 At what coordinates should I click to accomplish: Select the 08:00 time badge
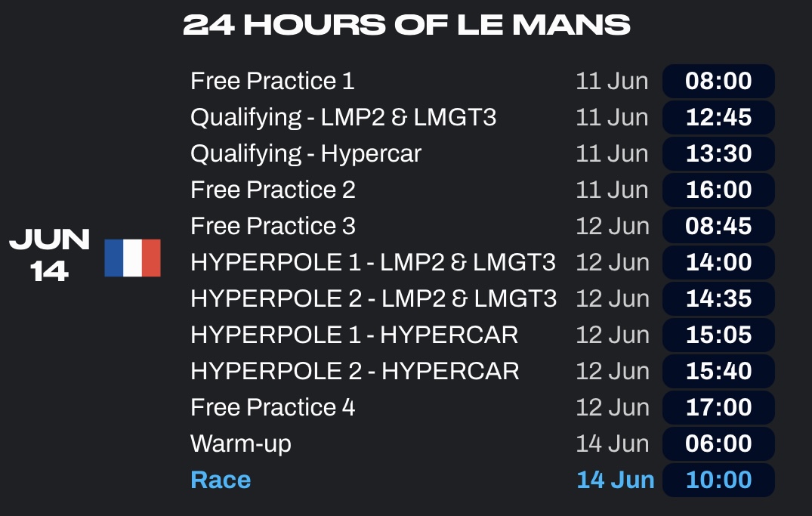(718, 81)
